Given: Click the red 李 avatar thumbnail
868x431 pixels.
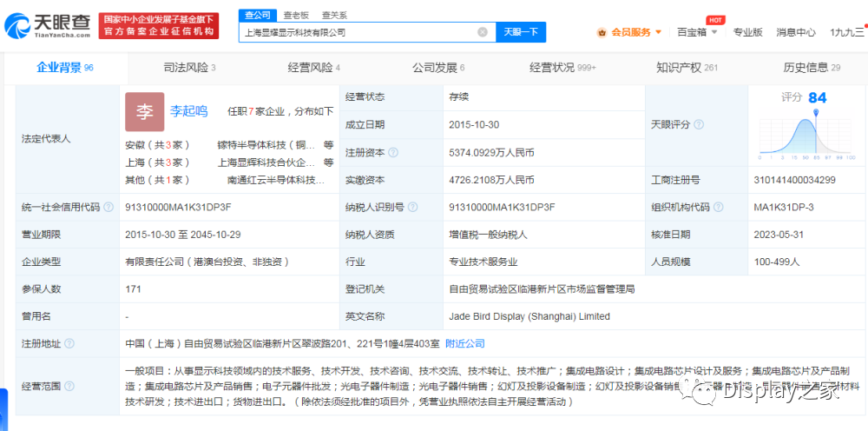Looking at the screenshot, I should [145, 112].
